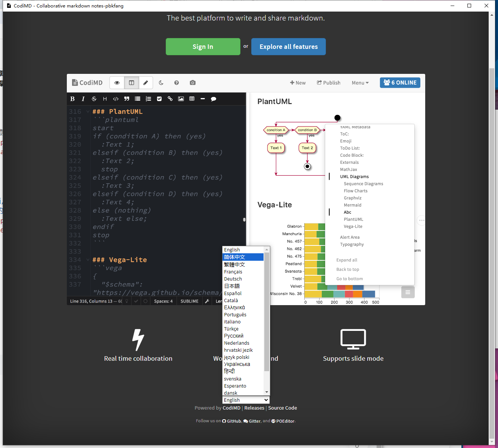Add a comment with speech bubble icon
This screenshot has height=448, width=498.
click(x=214, y=99)
